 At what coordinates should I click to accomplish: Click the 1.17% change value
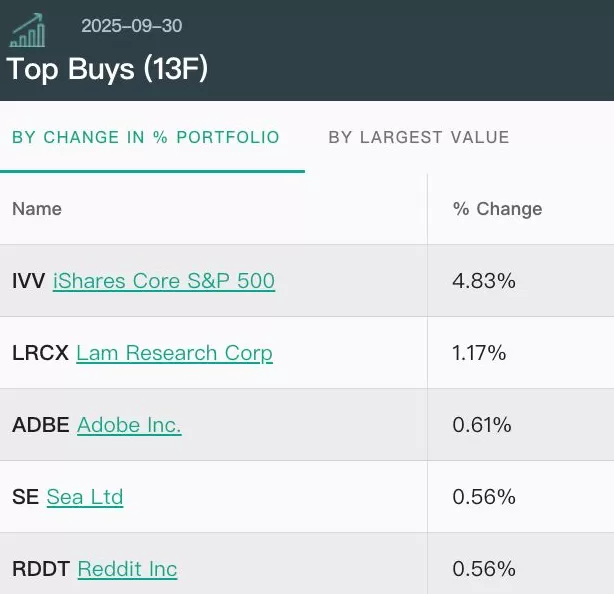coord(479,353)
